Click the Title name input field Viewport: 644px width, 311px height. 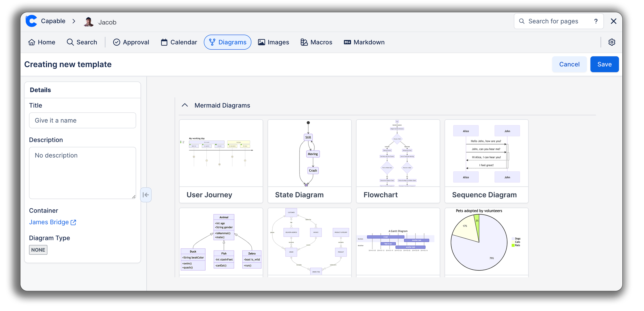pyautogui.click(x=82, y=120)
